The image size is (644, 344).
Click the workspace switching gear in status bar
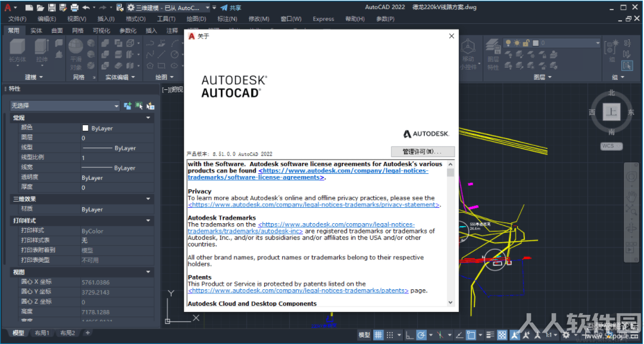pos(566,335)
